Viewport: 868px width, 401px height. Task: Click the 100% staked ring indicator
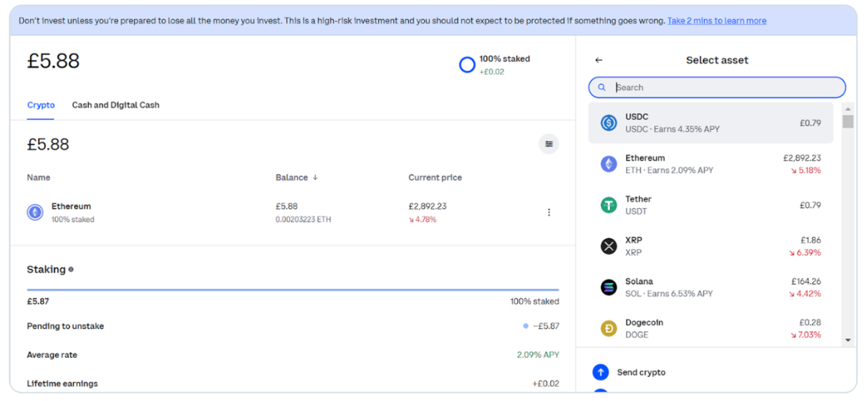tap(467, 65)
